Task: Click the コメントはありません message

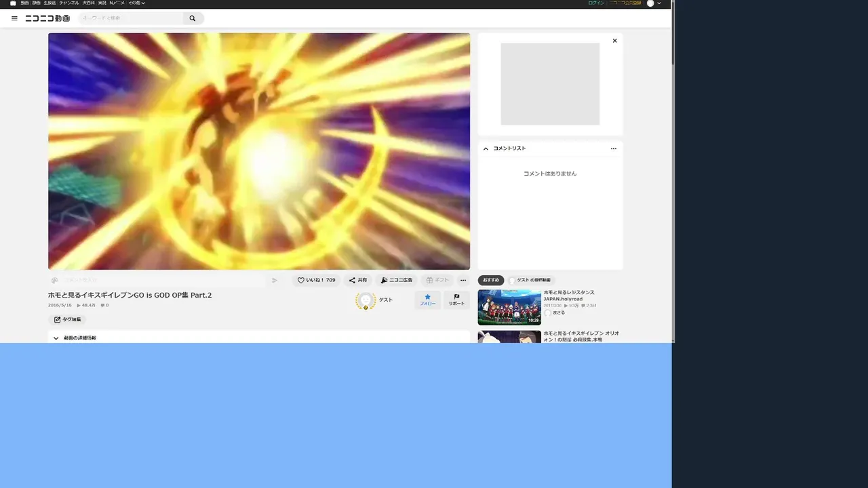Action: click(x=550, y=174)
